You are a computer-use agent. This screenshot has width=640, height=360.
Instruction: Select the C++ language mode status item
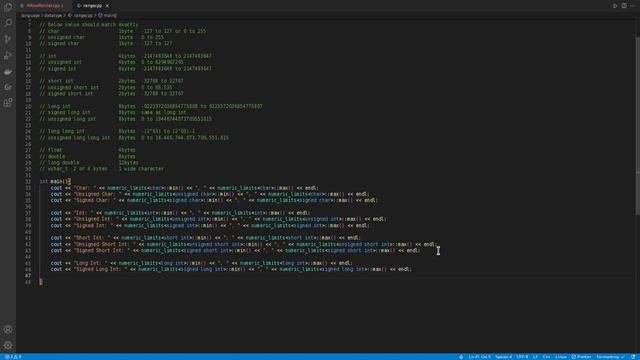coord(546,357)
